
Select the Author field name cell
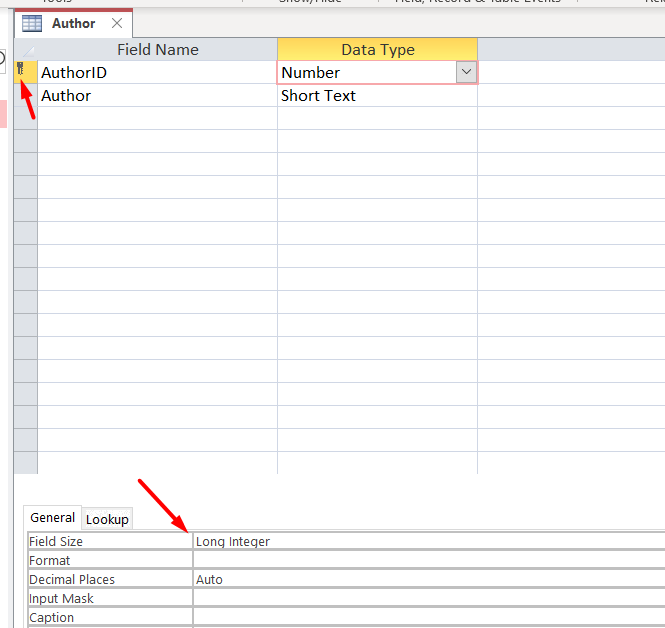157,96
